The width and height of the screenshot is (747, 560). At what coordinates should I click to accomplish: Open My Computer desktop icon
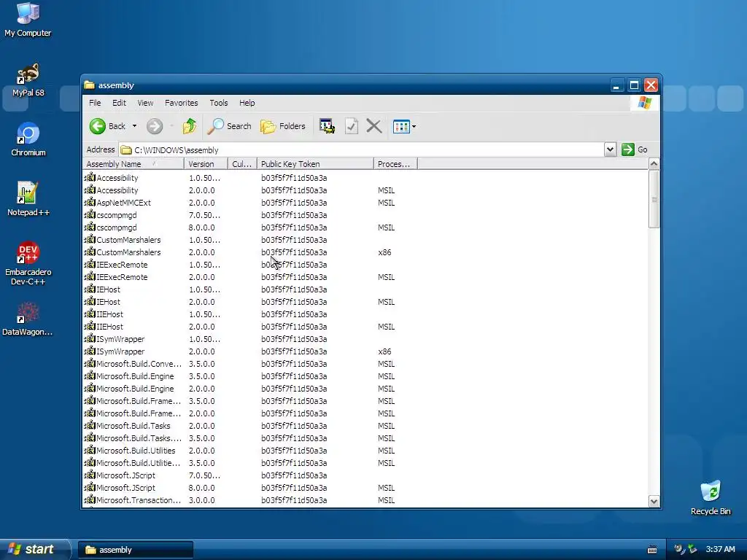28,20
